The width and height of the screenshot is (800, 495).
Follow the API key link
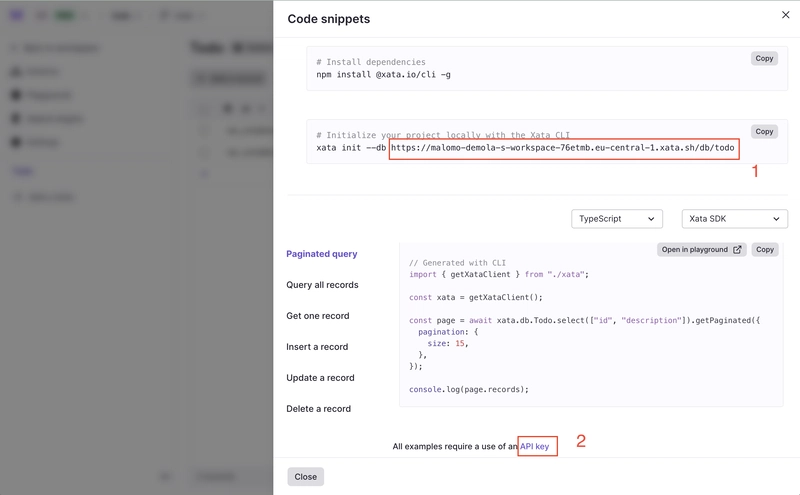[x=534, y=447]
